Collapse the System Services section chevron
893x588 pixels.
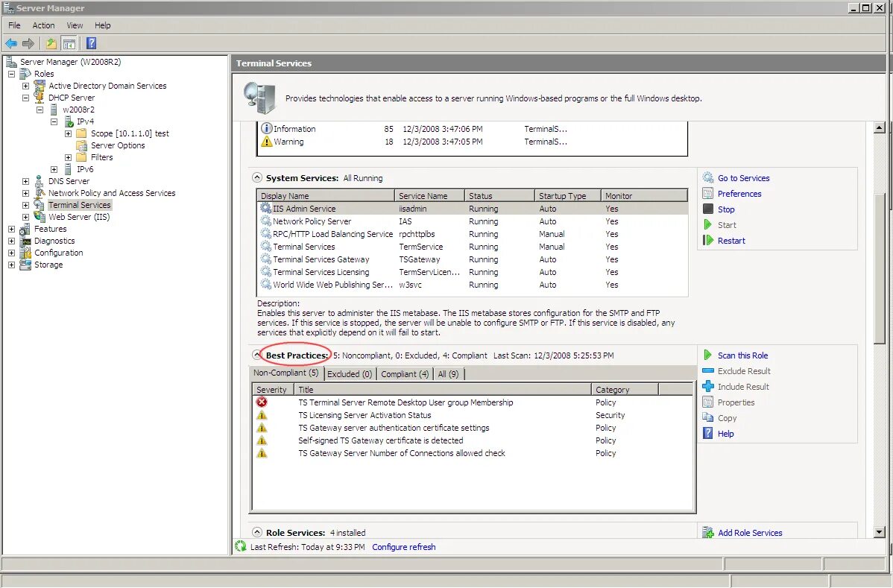pos(257,177)
